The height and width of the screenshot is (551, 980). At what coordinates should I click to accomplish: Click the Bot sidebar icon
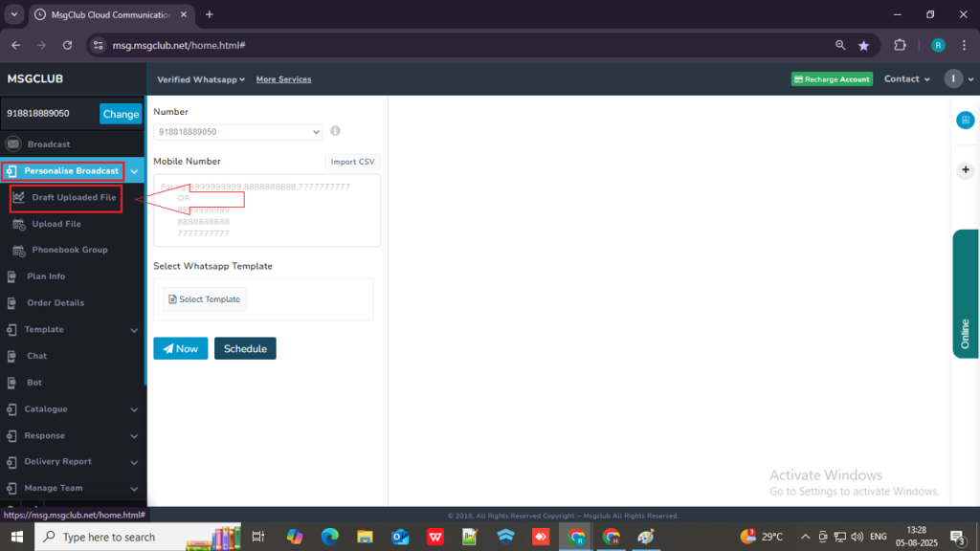tap(11, 383)
